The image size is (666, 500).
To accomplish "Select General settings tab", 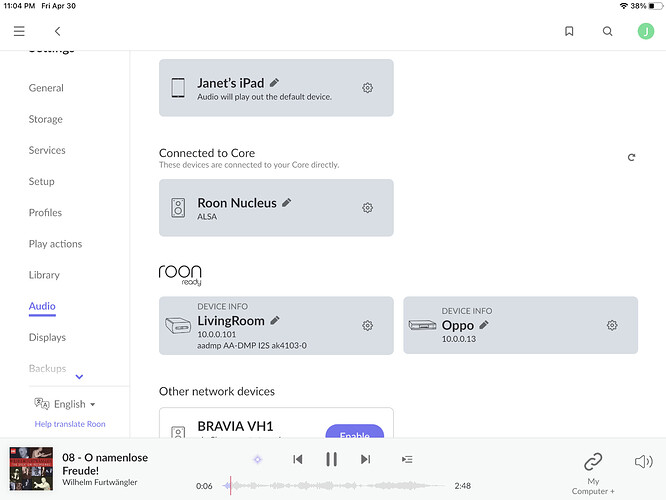I will pyautogui.click(x=46, y=88).
